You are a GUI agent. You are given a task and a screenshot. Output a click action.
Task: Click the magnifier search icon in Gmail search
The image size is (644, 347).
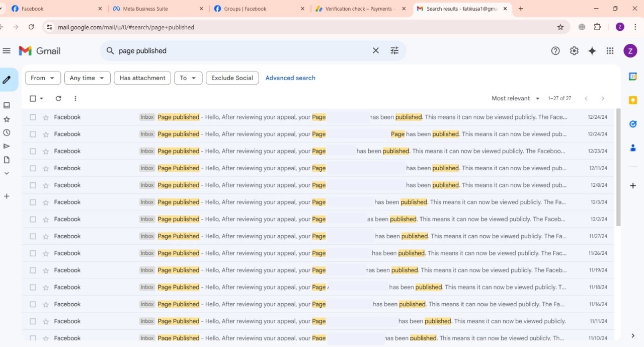[110, 51]
